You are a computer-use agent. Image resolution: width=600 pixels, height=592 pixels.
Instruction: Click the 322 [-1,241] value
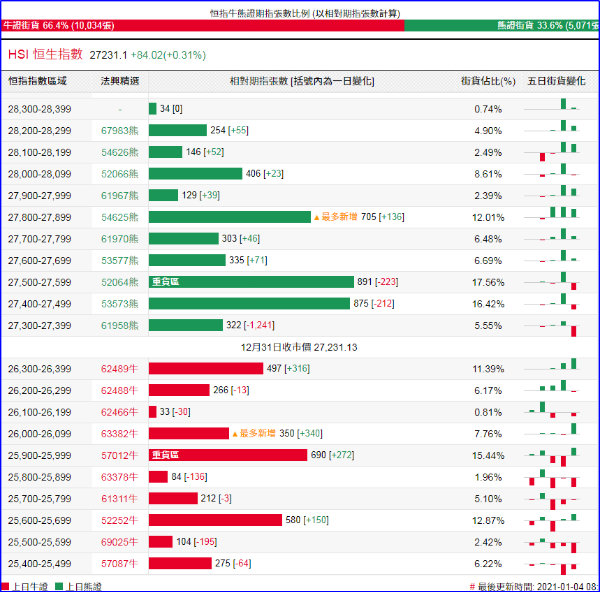[250, 325]
